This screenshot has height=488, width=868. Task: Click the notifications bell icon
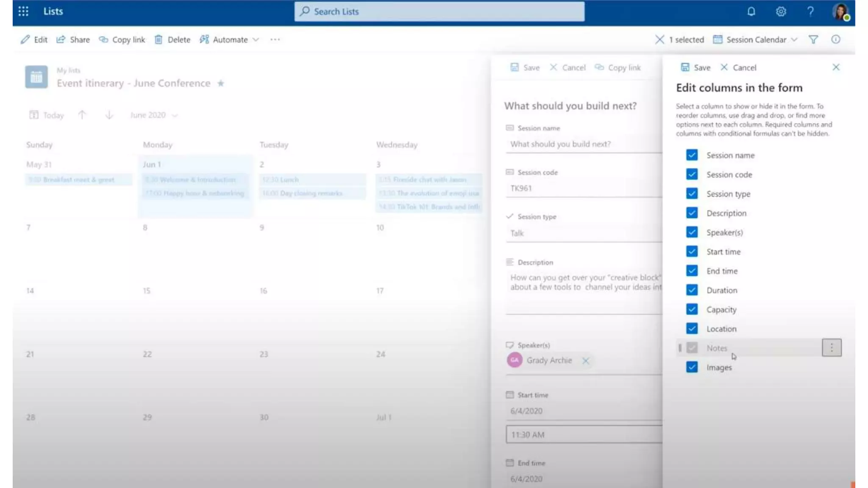coord(751,11)
